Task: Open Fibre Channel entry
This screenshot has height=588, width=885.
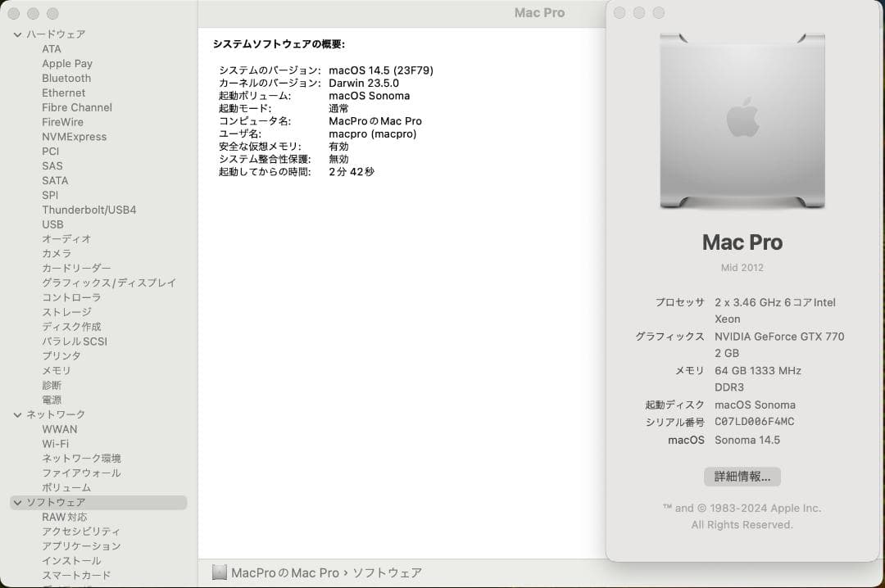Action: point(77,108)
